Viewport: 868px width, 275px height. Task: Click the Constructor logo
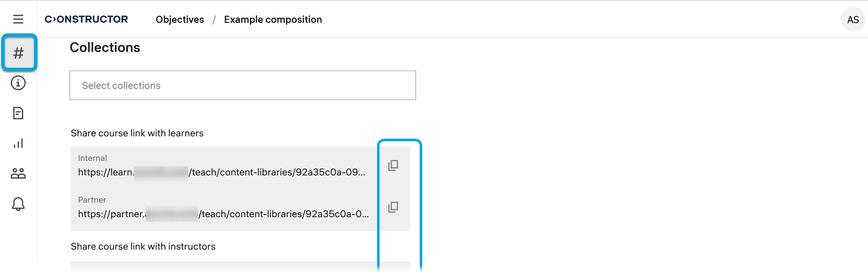(86, 19)
